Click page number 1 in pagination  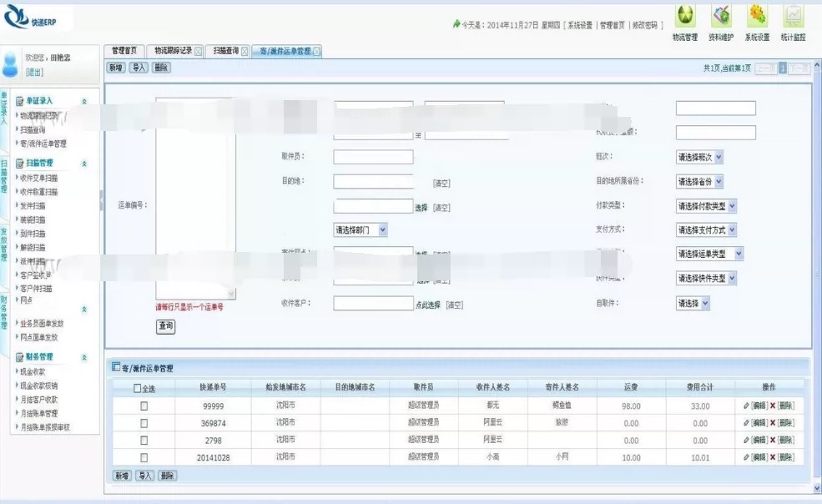point(783,68)
